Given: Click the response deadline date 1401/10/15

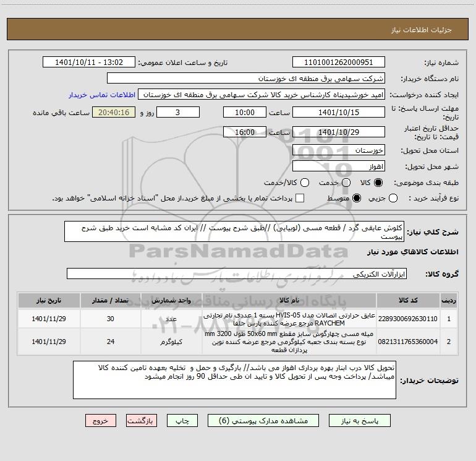Looking at the screenshot, I should click(339, 113).
